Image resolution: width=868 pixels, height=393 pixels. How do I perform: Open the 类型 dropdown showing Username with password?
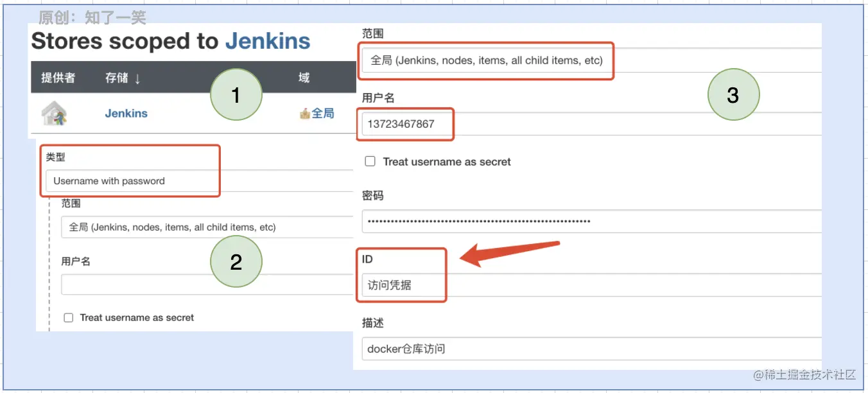click(x=199, y=181)
